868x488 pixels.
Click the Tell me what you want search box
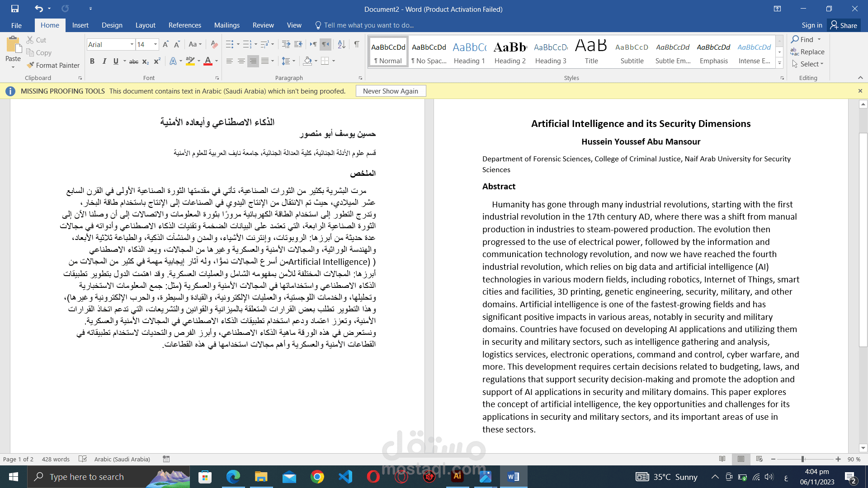tap(364, 25)
